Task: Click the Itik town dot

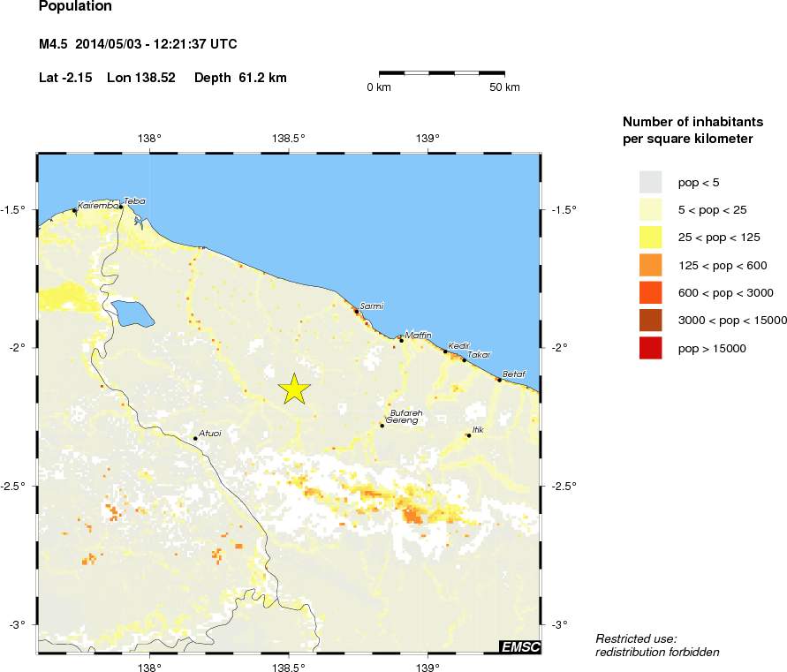Action: pyautogui.click(x=469, y=434)
